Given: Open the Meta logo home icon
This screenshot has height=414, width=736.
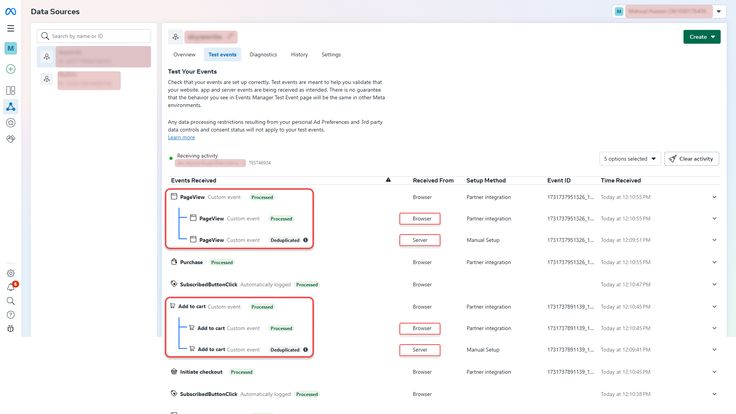Looking at the screenshot, I should click(10, 11).
